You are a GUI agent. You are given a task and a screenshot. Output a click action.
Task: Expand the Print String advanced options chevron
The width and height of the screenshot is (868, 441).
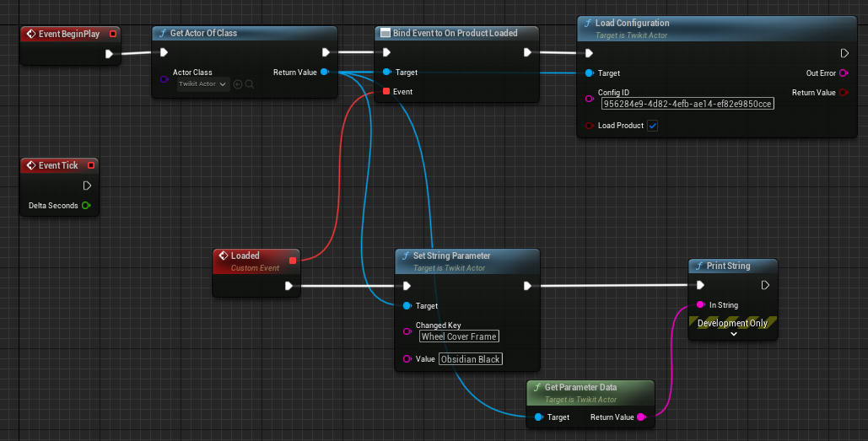[x=733, y=334]
